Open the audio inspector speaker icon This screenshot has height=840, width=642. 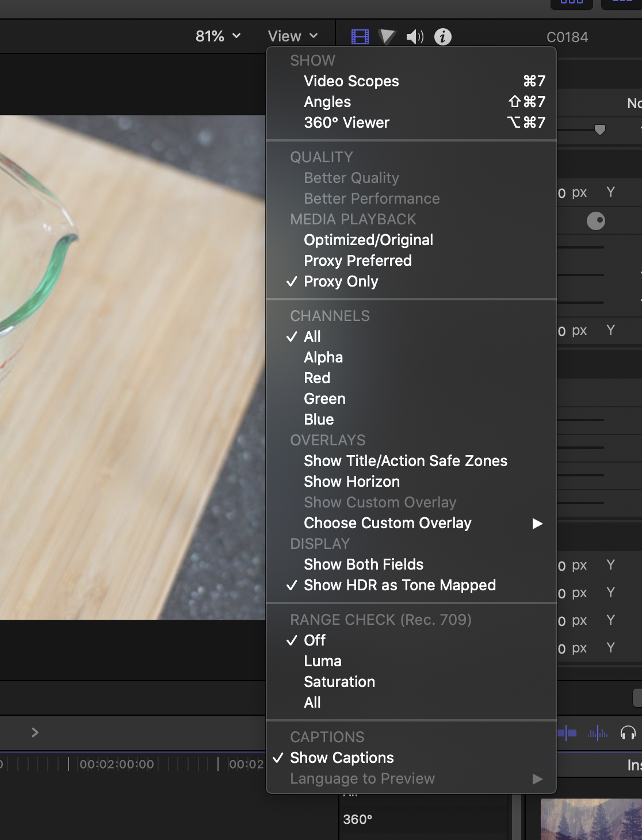(x=415, y=37)
